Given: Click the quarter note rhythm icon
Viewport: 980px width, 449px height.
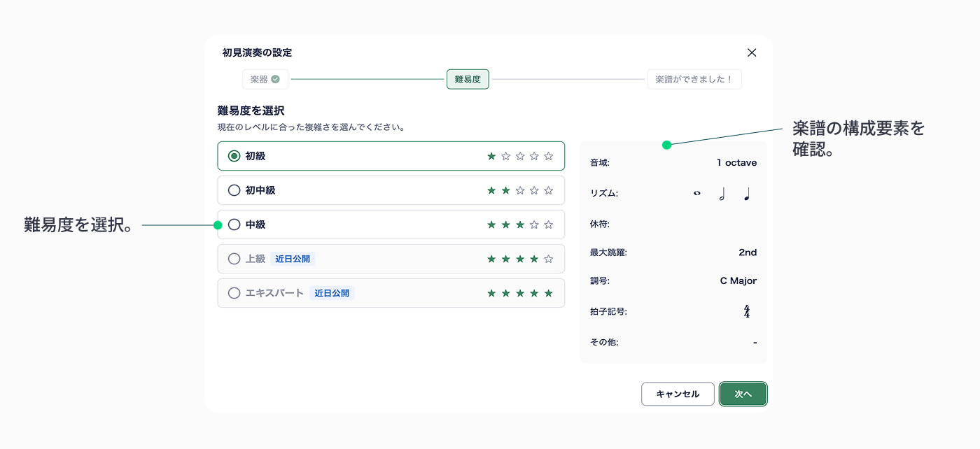Looking at the screenshot, I should pos(747,194).
